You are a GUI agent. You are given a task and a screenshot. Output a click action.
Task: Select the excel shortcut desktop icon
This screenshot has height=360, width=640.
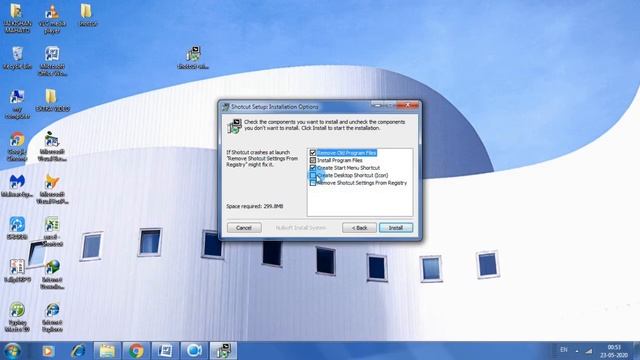52,231
